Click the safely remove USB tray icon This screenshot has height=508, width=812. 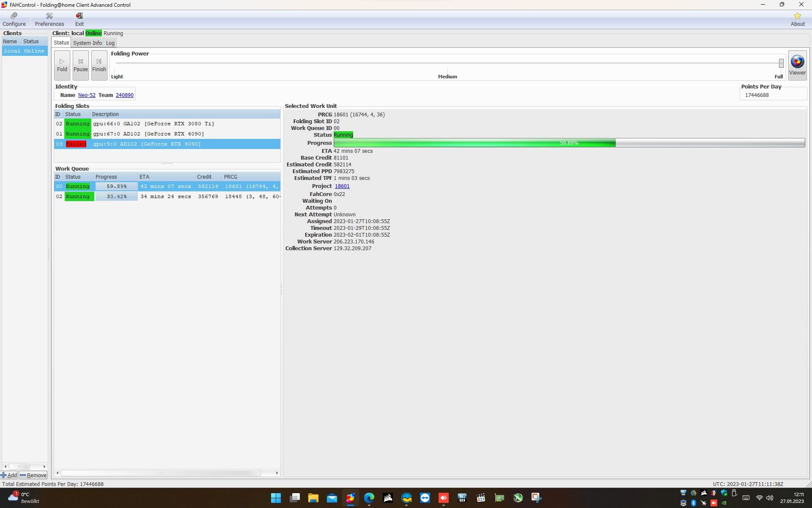[x=734, y=493]
